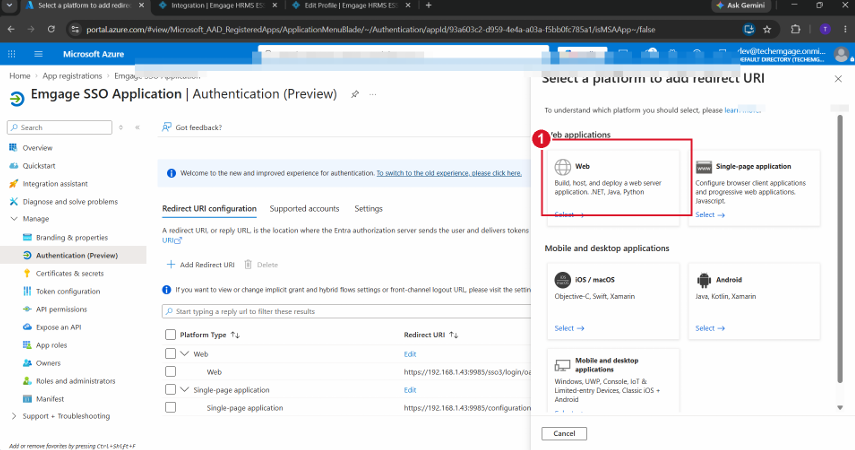Click the Token configuration icon

point(27,291)
